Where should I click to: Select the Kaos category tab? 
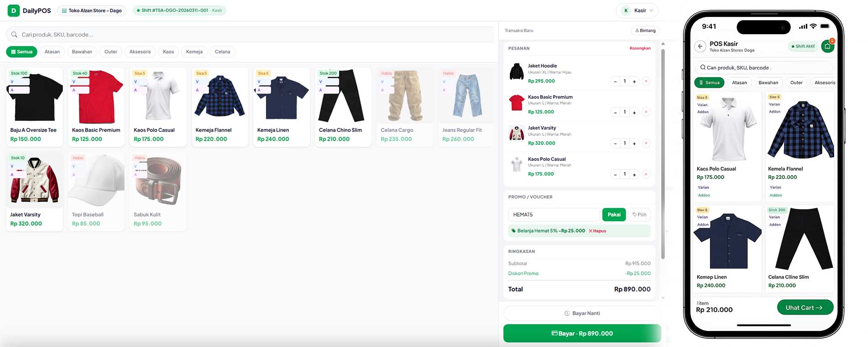click(168, 52)
